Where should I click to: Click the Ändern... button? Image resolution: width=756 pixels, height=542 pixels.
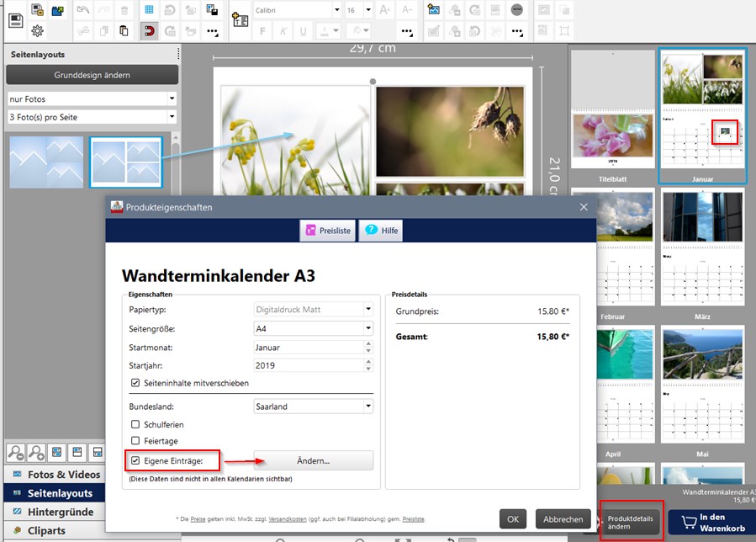click(x=313, y=460)
